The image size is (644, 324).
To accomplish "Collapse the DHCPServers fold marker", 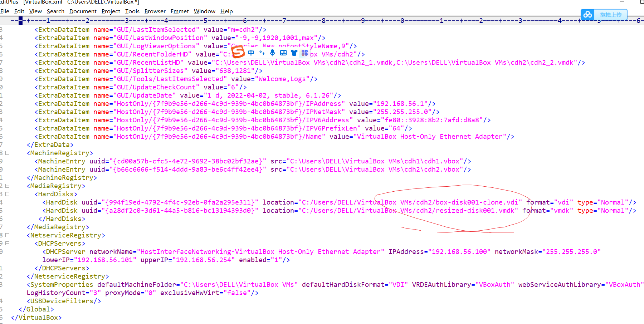I will click(x=7, y=244).
